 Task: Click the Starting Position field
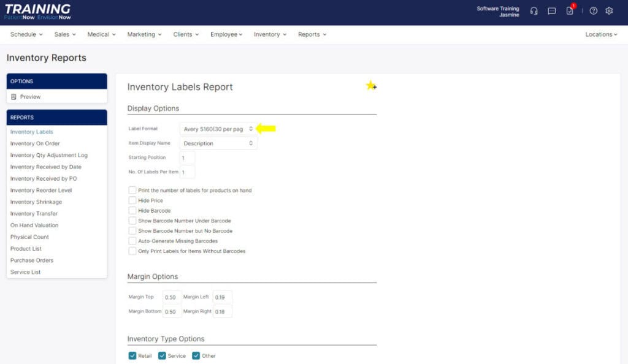tap(187, 157)
